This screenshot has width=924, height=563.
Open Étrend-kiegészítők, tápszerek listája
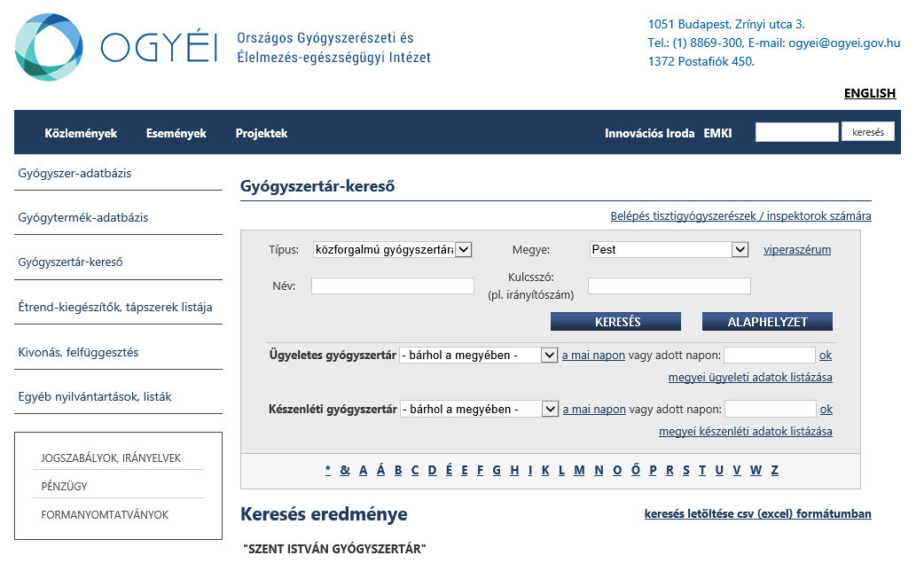(x=115, y=307)
